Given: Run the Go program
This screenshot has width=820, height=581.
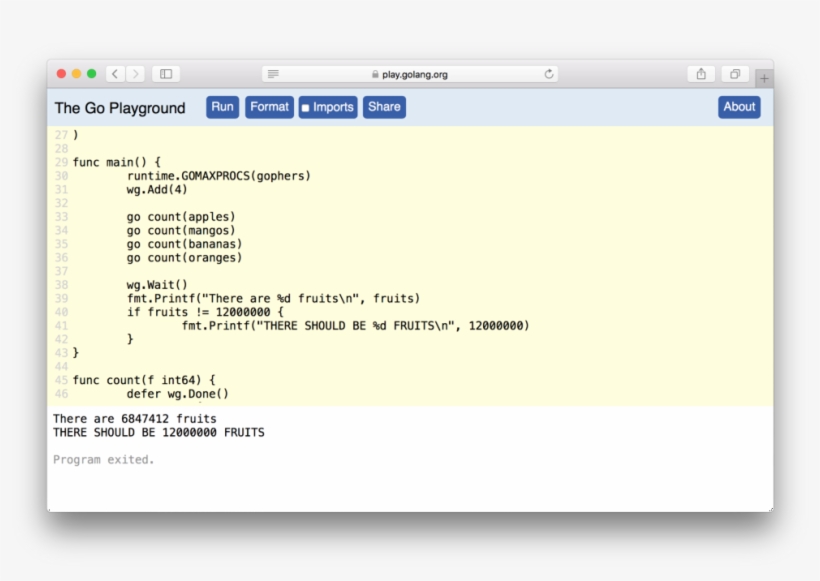Looking at the screenshot, I should [222, 107].
